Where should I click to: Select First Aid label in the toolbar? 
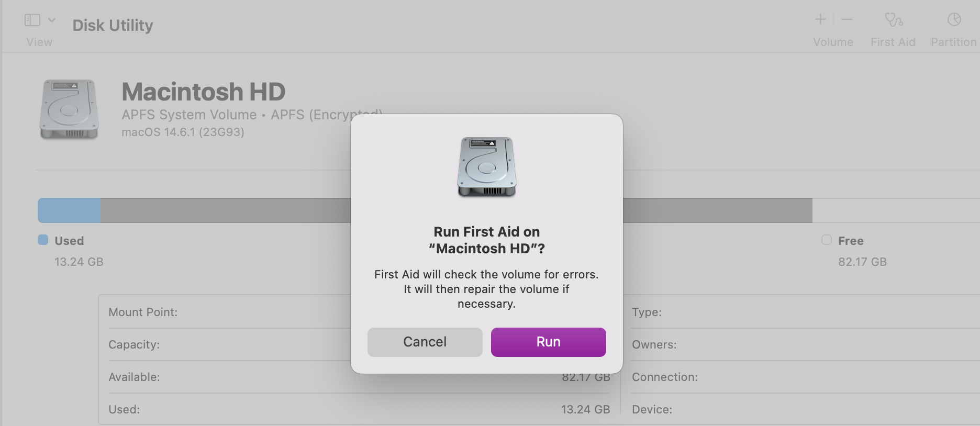tap(893, 42)
